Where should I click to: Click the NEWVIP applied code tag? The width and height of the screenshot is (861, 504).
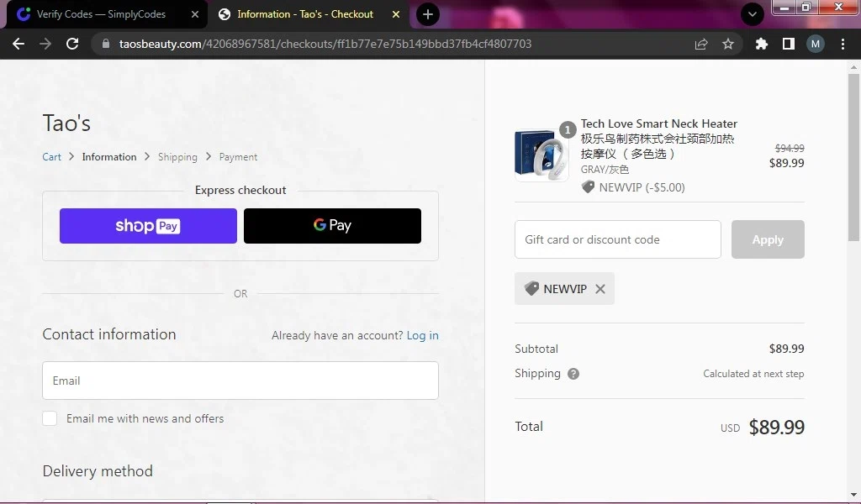click(564, 289)
